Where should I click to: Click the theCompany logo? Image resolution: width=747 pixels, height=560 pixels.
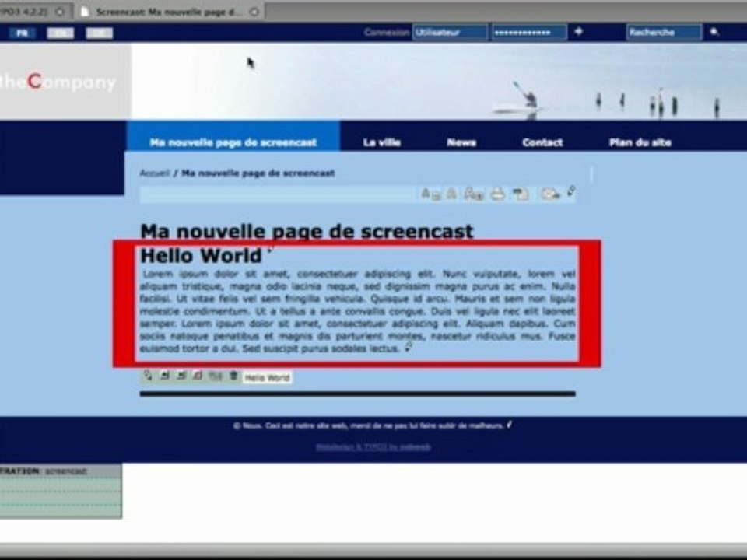(58, 82)
